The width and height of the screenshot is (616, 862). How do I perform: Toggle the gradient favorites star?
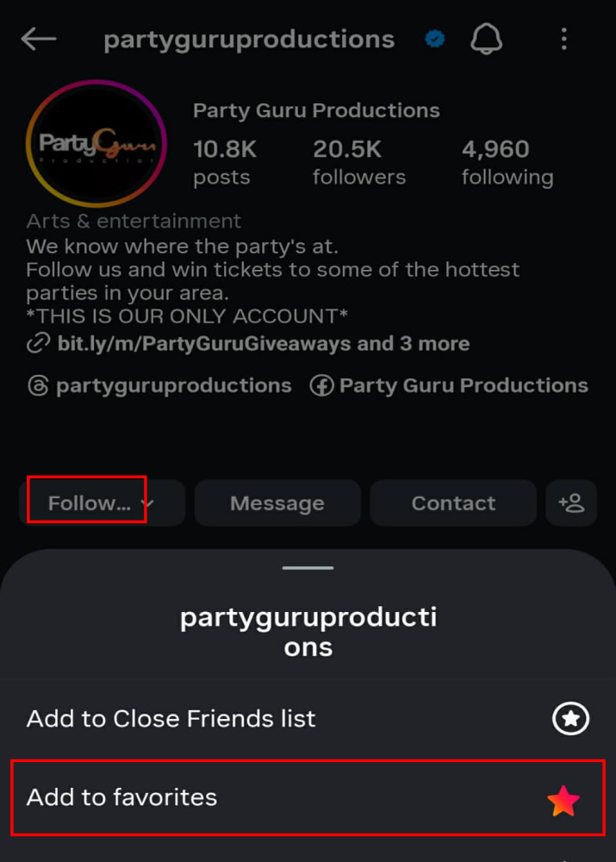coord(563,801)
